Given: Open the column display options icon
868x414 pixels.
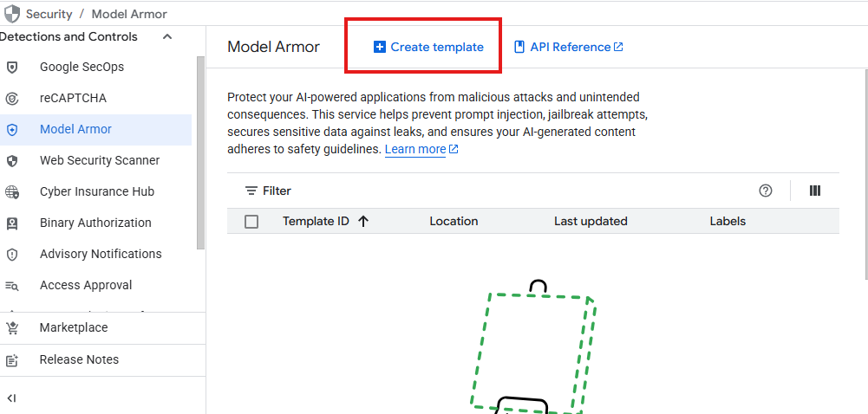Looking at the screenshot, I should point(815,191).
